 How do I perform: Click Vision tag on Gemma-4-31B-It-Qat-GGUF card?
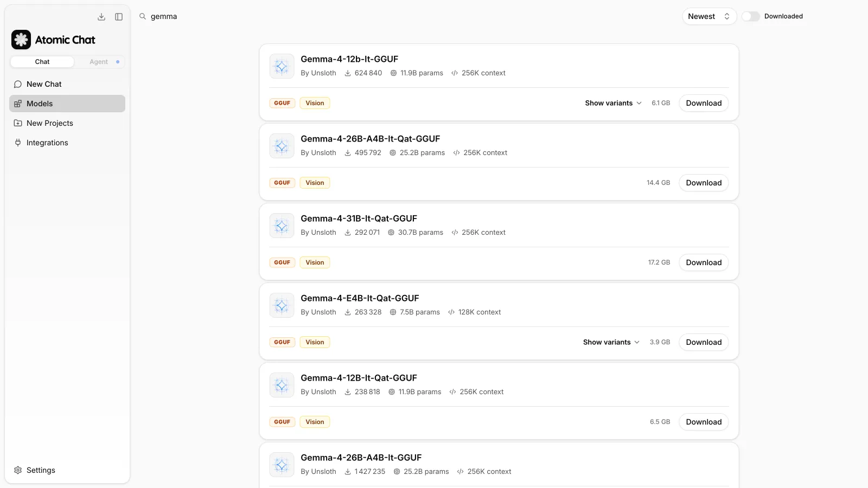tap(315, 262)
